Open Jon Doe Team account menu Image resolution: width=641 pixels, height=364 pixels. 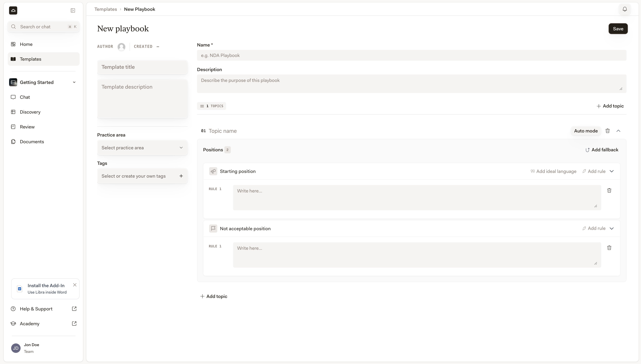coord(44,348)
